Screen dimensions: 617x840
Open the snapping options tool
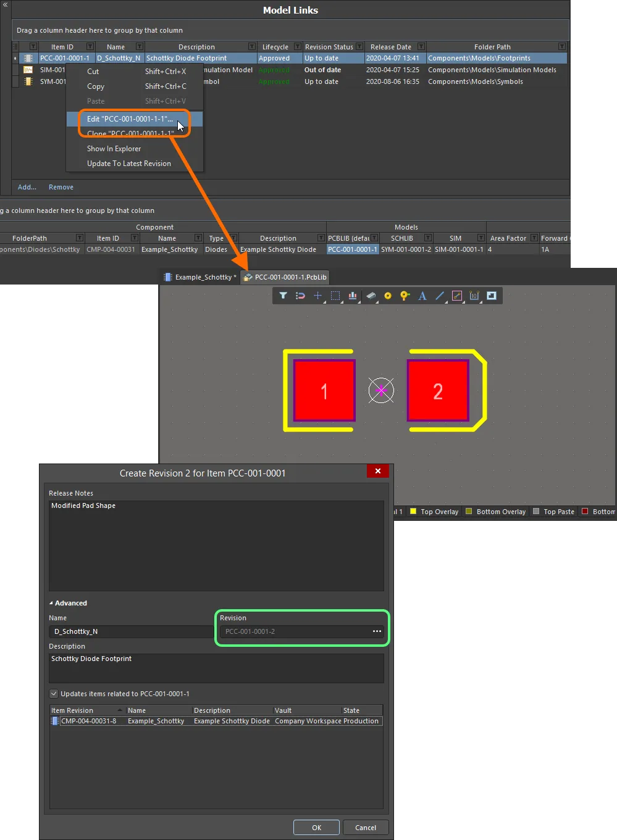300,296
